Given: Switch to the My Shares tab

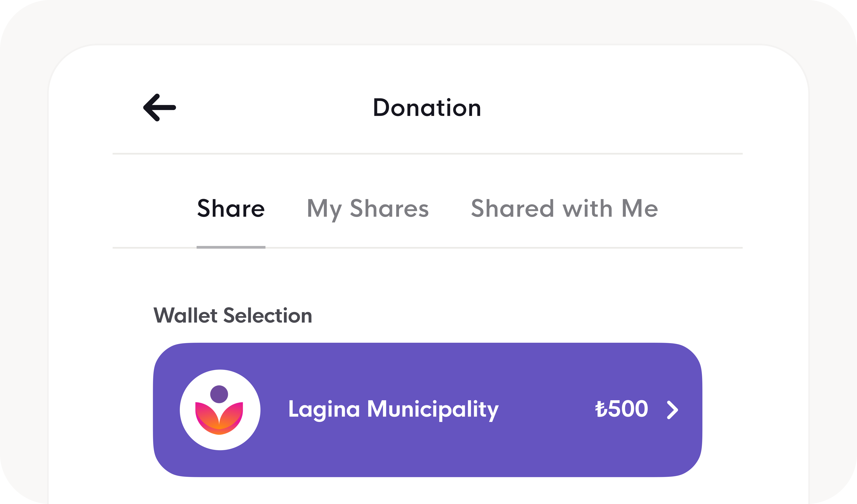Looking at the screenshot, I should tap(368, 209).
